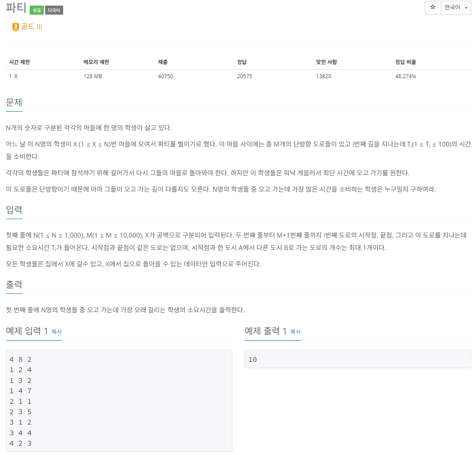The width and height of the screenshot is (476, 455).
Task: Click the green 성공 label
Action: click(37, 10)
